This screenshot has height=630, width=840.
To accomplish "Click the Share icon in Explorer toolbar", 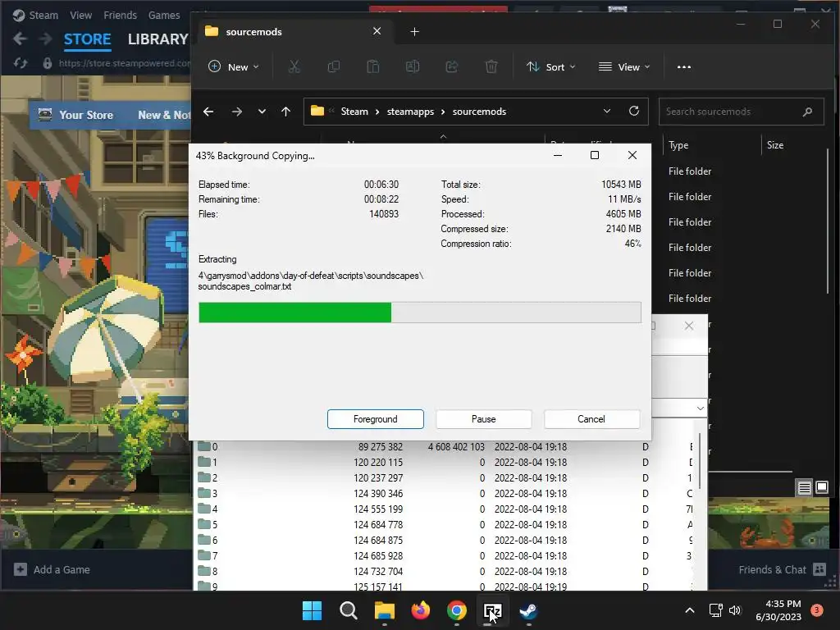I will [452, 66].
